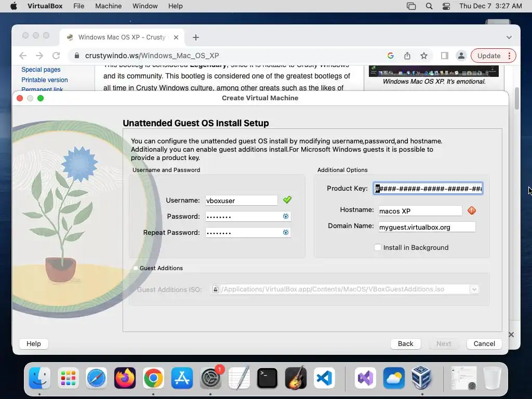Click the Domain Name field
The width and height of the screenshot is (532, 399).
point(427,227)
